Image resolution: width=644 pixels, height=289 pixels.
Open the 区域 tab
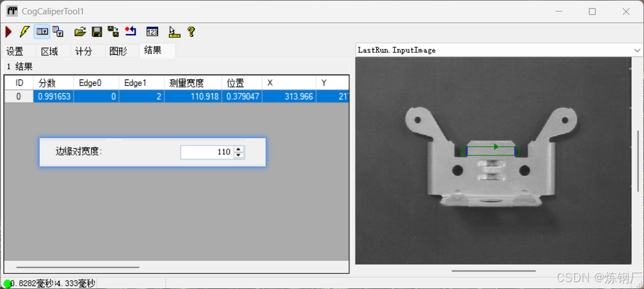coord(49,51)
